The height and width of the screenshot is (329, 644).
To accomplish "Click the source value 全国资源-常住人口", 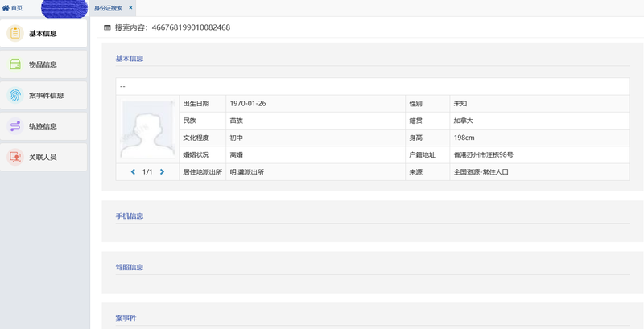I will 481,172.
